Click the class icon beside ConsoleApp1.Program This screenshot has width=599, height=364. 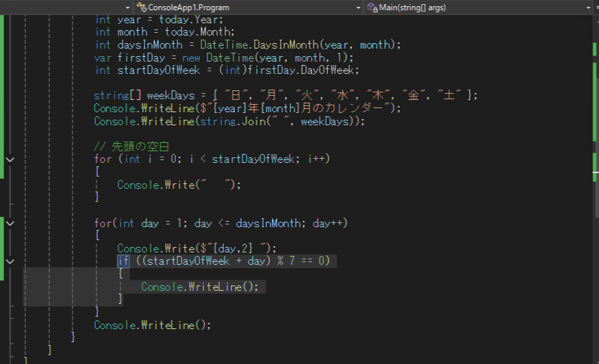click(x=142, y=7)
